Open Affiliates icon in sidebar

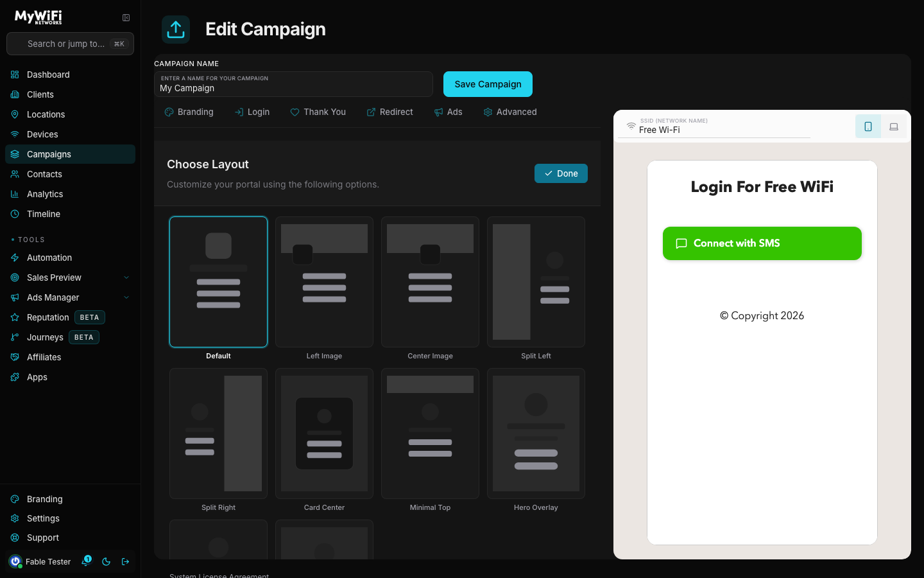pyautogui.click(x=15, y=357)
